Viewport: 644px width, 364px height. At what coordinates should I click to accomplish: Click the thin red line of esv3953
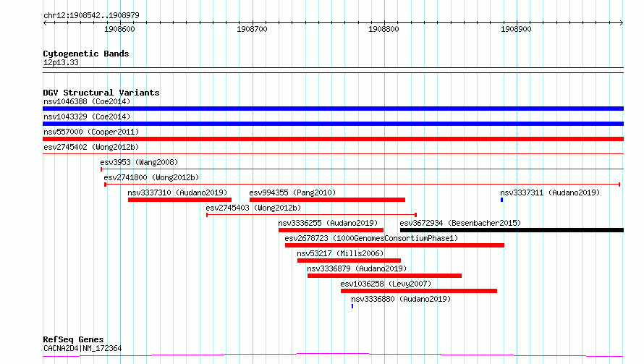click(x=362, y=169)
